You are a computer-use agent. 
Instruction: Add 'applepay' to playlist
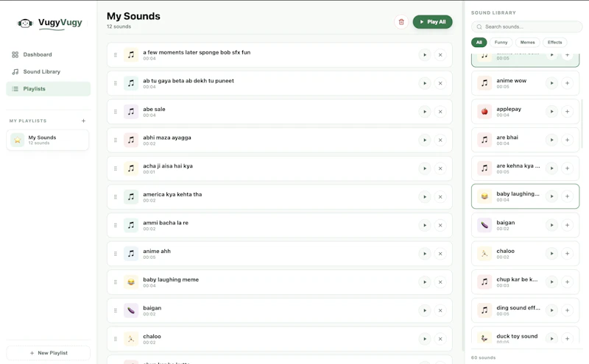tap(567, 112)
